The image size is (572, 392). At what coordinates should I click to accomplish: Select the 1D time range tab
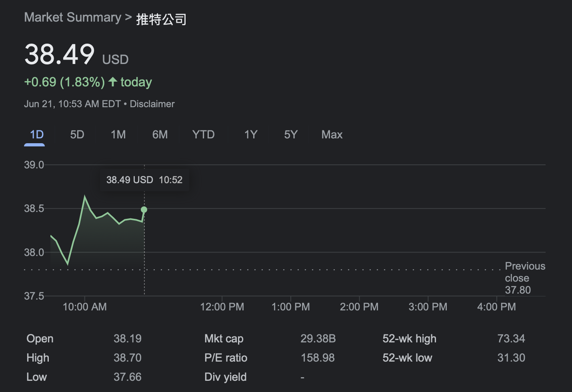(x=36, y=134)
